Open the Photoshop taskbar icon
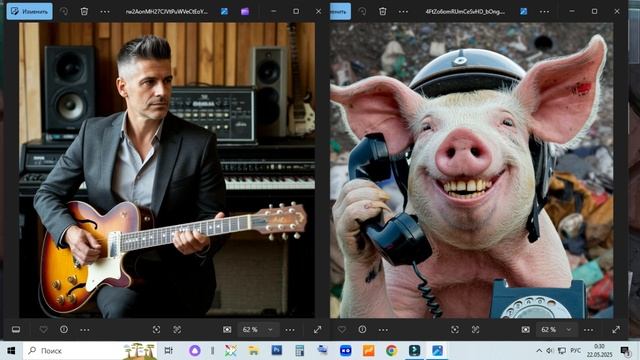Image resolution: width=640 pixels, height=360 pixels. [x=277, y=350]
